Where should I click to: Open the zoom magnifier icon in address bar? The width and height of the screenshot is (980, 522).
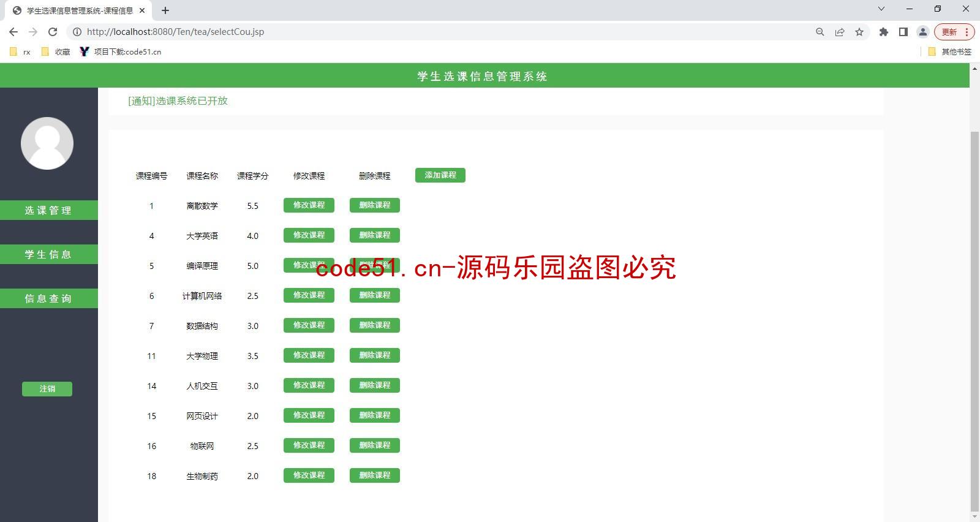(x=820, y=32)
